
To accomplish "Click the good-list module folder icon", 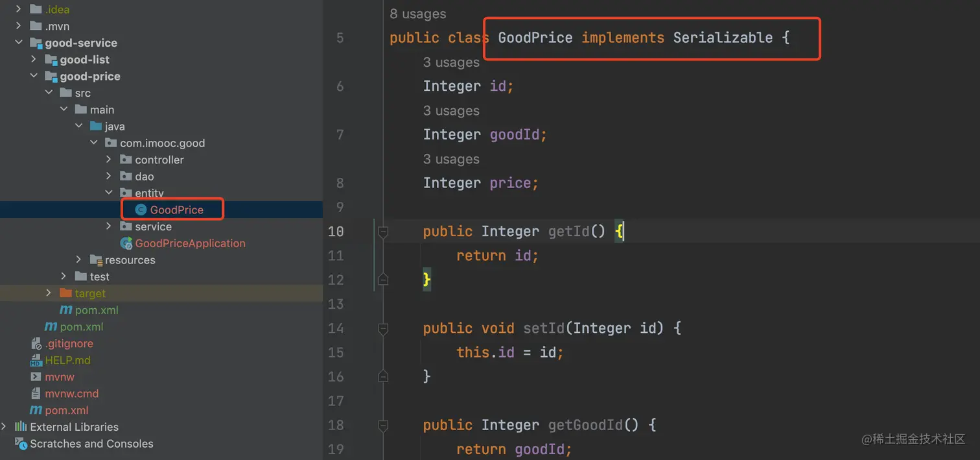I will pos(51,59).
